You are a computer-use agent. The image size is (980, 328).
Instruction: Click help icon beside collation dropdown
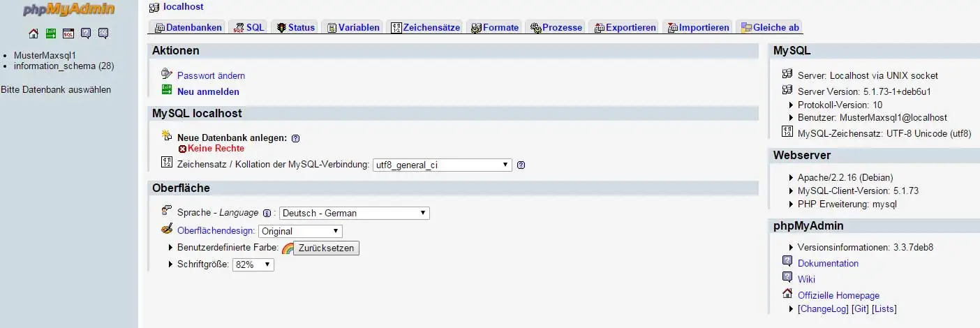point(521,165)
